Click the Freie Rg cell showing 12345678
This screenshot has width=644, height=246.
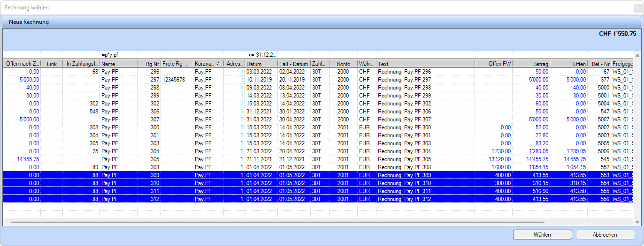click(x=174, y=80)
